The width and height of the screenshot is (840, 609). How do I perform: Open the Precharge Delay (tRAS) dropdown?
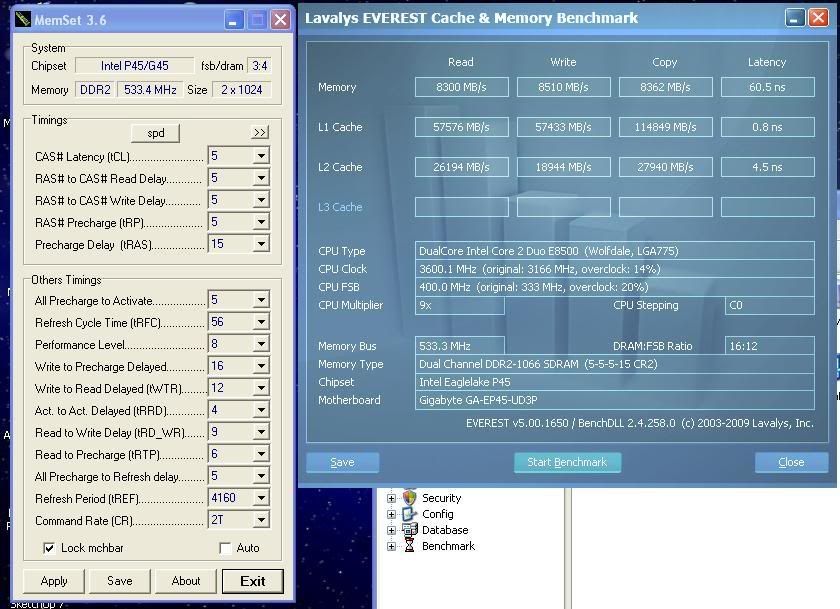[261, 244]
